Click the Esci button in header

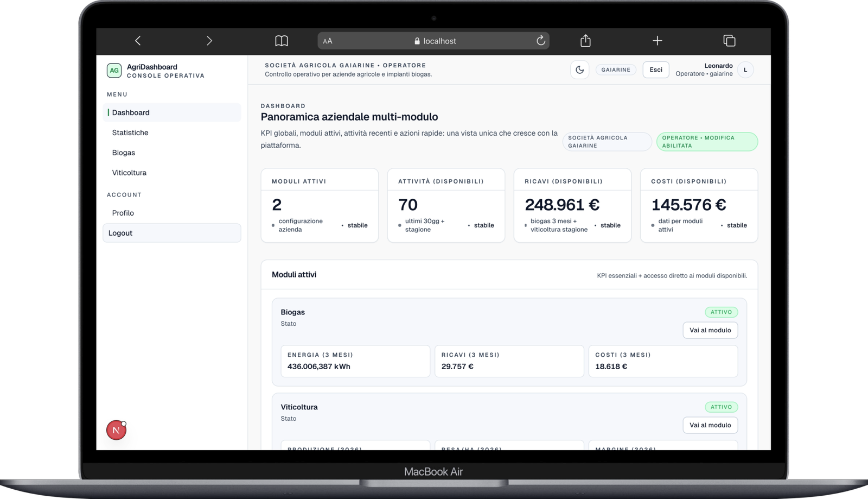[x=655, y=70]
